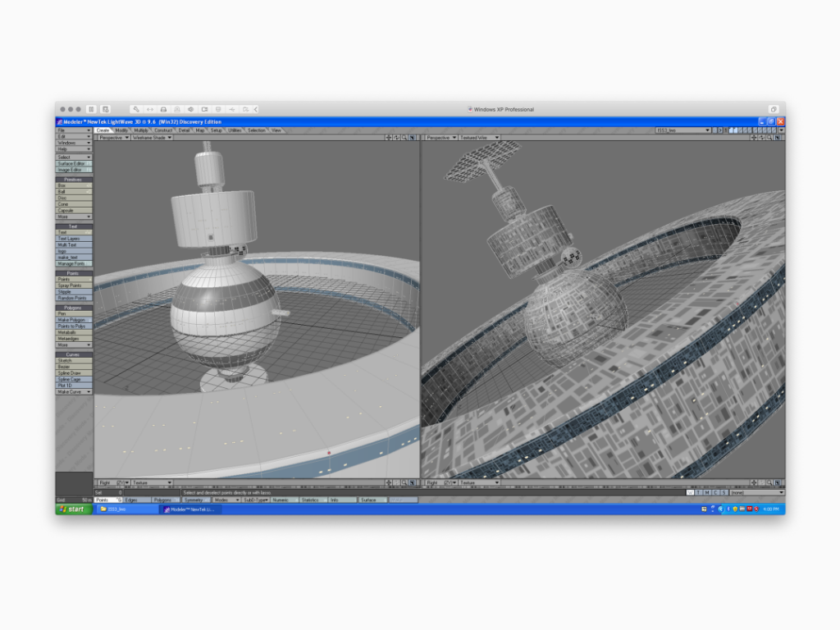Viewport: 840px width, 630px height.
Task: Switch to the Map tab
Action: point(200,130)
